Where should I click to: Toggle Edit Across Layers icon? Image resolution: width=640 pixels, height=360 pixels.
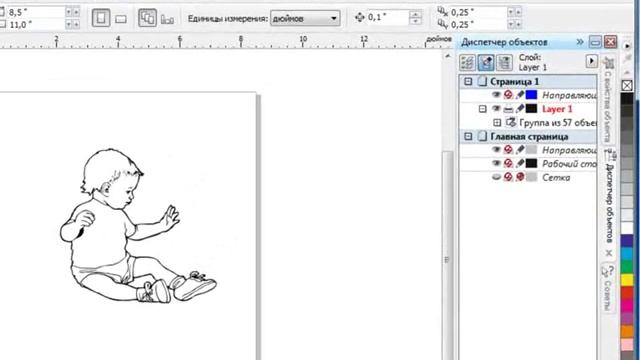(x=486, y=62)
